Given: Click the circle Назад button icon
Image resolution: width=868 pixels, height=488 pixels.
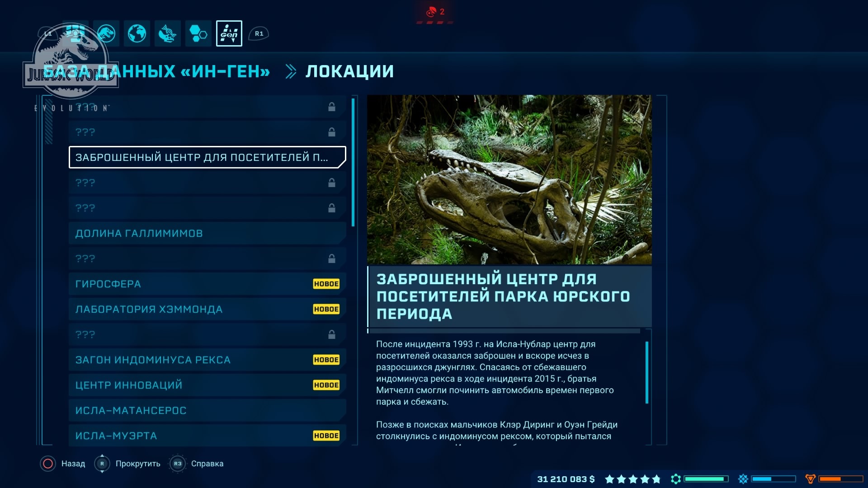Looking at the screenshot, I should click(48, 464).
